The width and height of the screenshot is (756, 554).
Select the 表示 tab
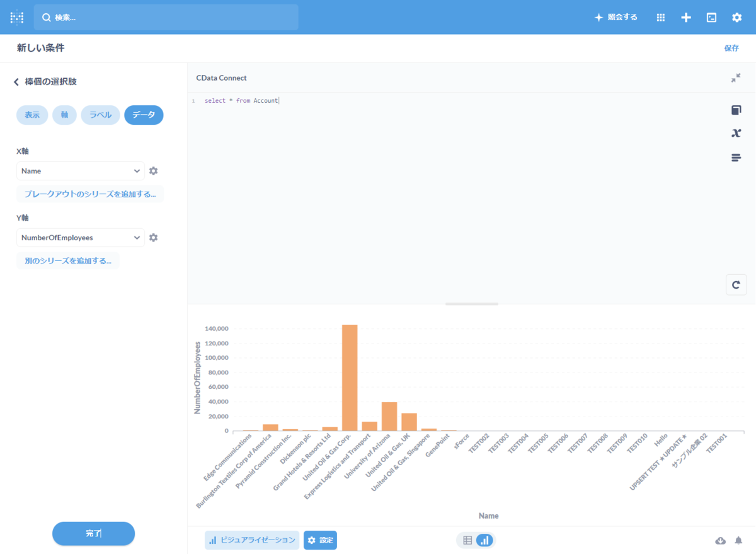32,115
